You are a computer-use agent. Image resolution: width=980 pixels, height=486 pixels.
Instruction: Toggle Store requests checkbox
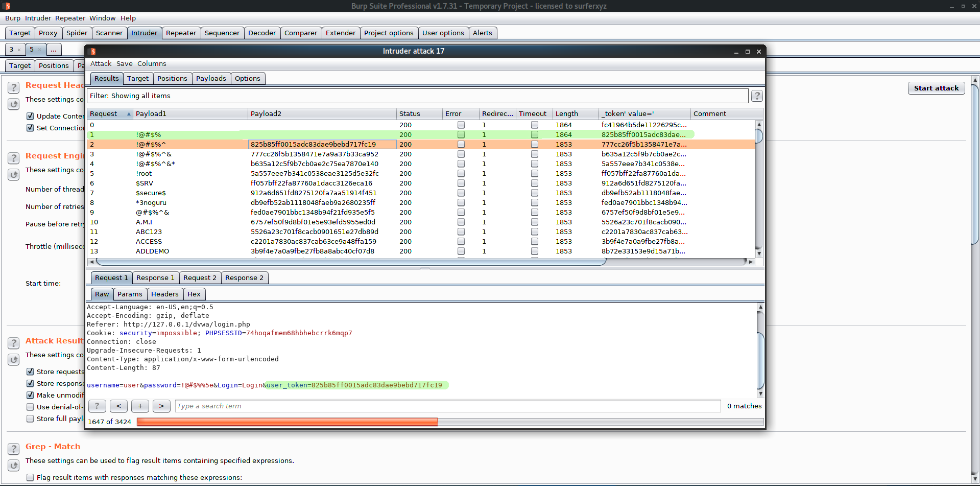(x=30, y=372)
